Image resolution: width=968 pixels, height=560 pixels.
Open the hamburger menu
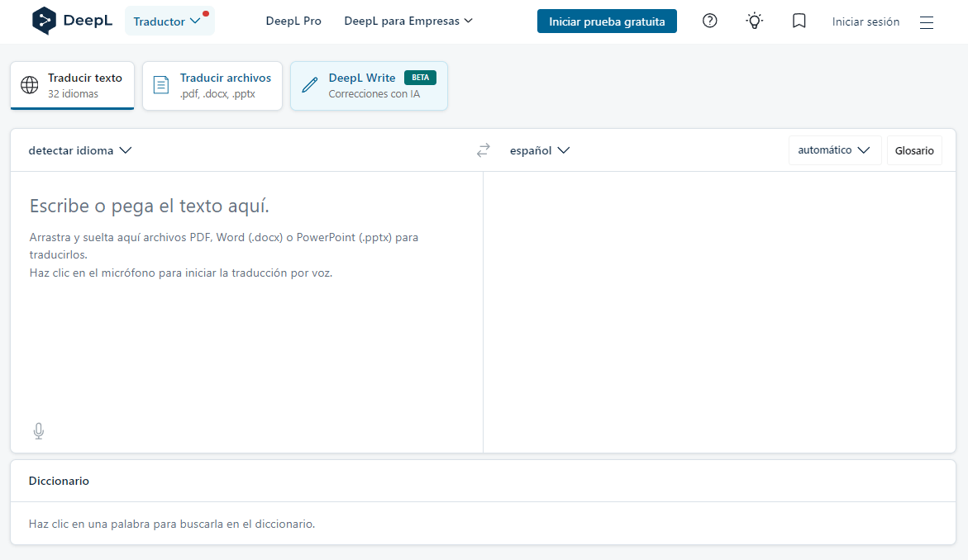pos(926,22)
